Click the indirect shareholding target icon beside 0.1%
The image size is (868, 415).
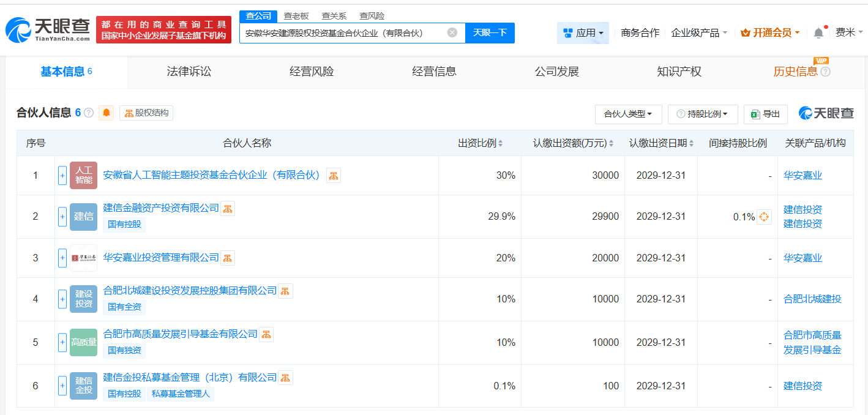pyautogui.click(x=764, y=217)
